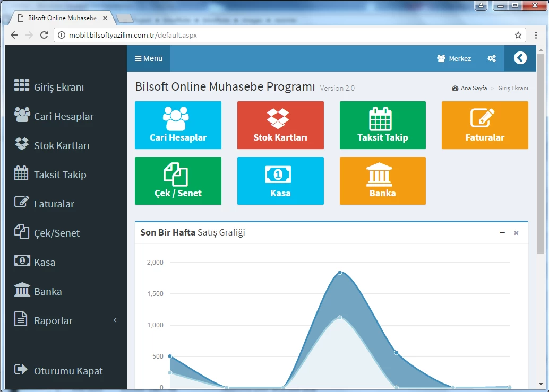Click the Ana Sayfa breadcrumb link
This screenshot has height=392, width=549.
point(474,88)
